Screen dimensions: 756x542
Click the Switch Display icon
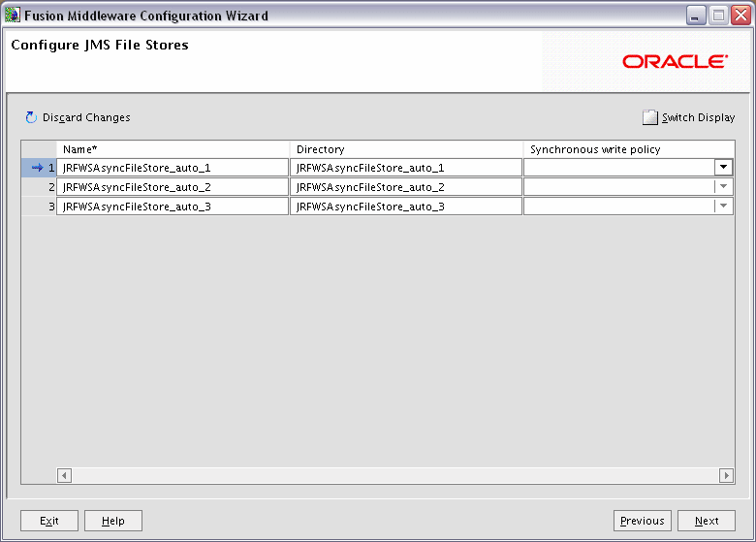(x=650, y=117)
